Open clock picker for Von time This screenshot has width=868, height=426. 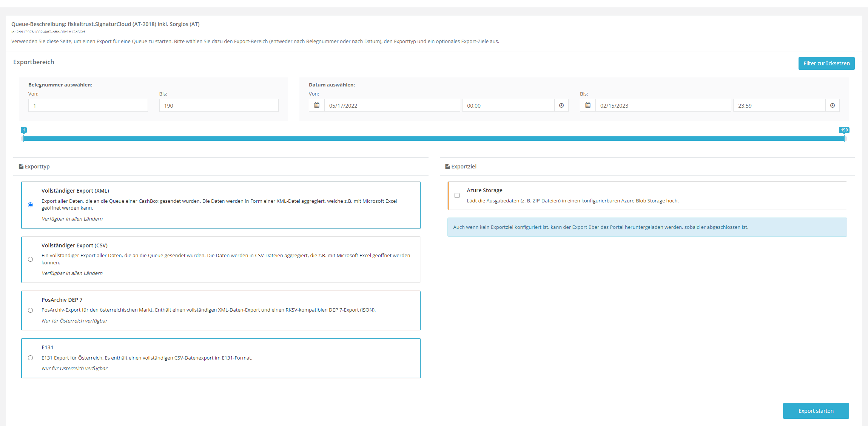[561, 105]
